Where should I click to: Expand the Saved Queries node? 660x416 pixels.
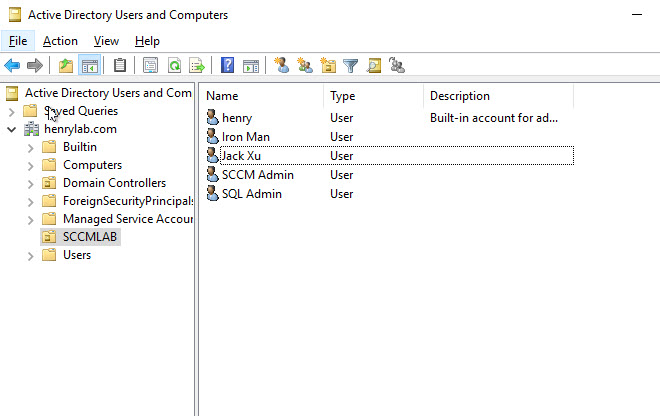pos(11,111)
